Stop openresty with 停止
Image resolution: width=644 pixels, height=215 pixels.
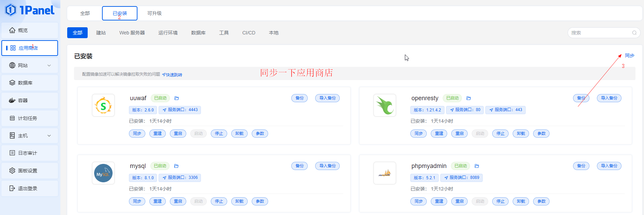click(x=500, y=134)
